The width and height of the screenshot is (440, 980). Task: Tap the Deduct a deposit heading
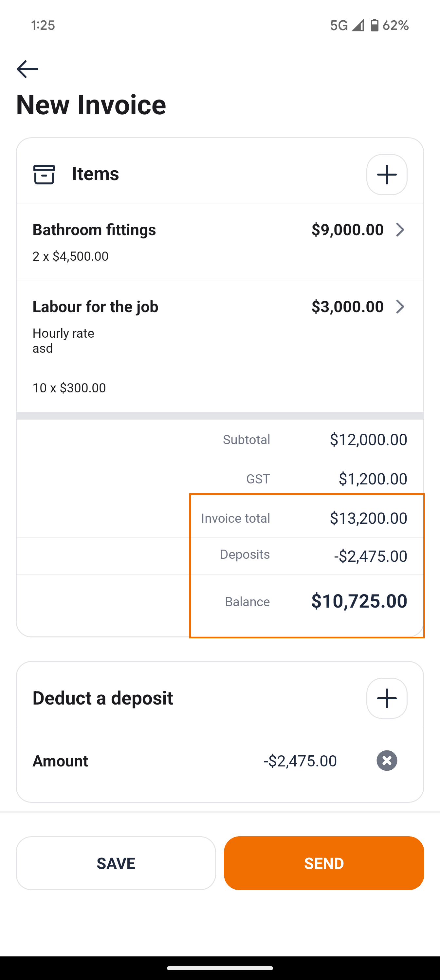click(x=103, y=698)
